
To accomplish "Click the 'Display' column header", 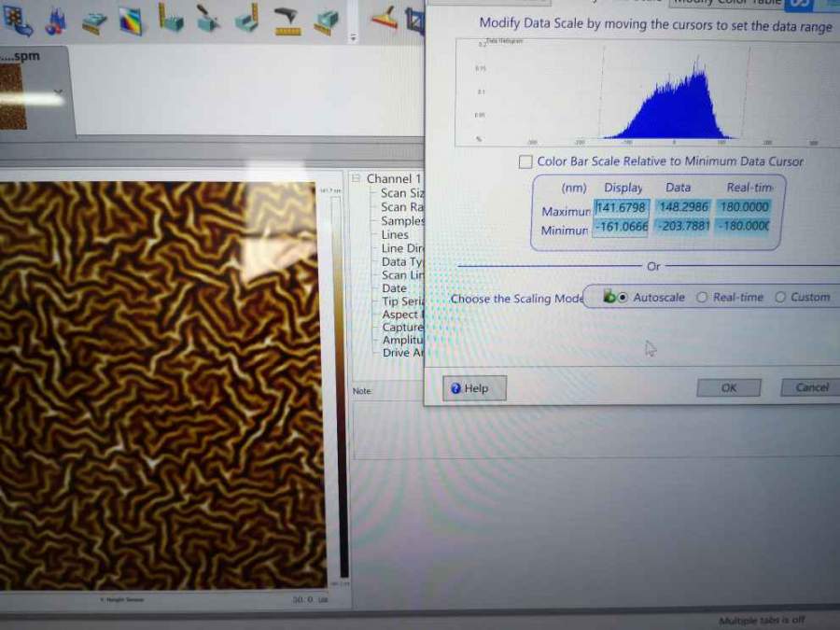I will pos(623,188).
